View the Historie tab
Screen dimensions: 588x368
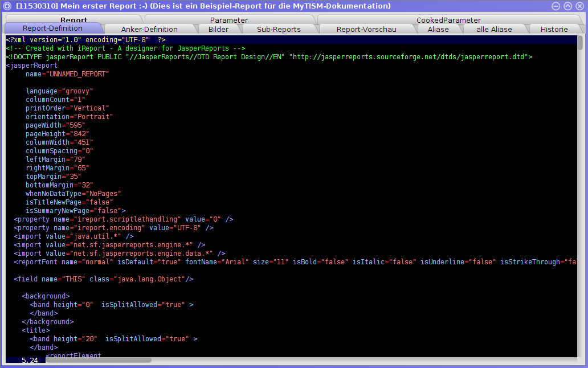[x=554, y=29]
